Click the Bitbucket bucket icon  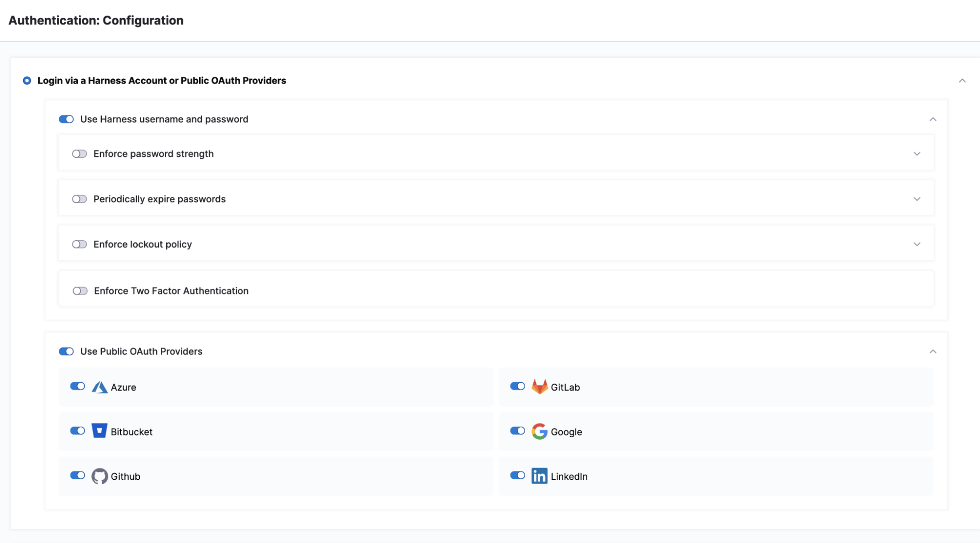click(x=100, y=431)
